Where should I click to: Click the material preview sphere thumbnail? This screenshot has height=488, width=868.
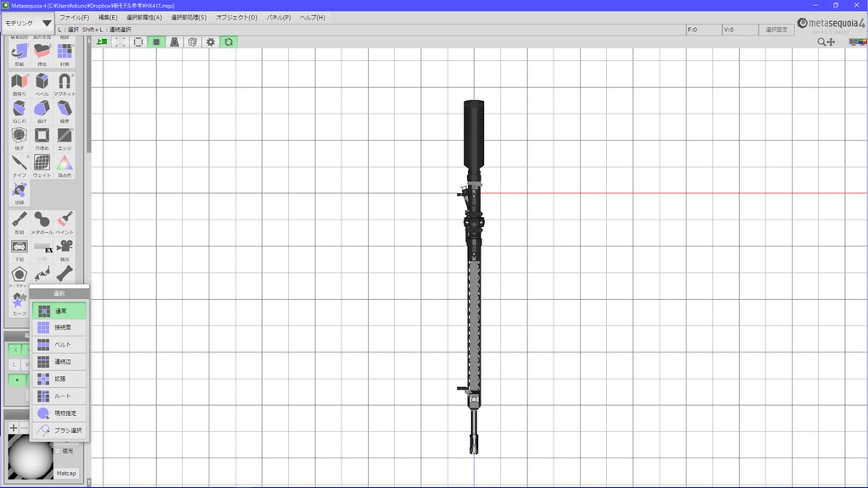pos(31,457)
